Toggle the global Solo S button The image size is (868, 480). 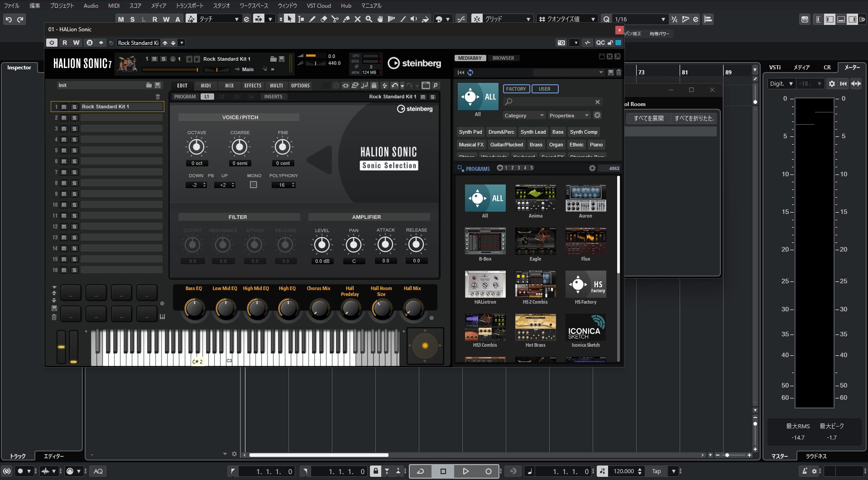[132, 19]
